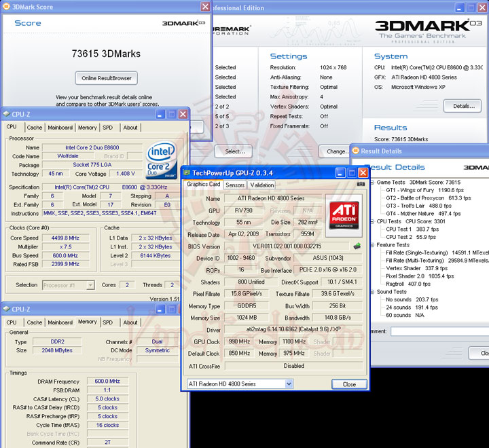489x448 pixels.
Task: Switch to CPU tab in lower CPU-Z
Action: [12, 322]
